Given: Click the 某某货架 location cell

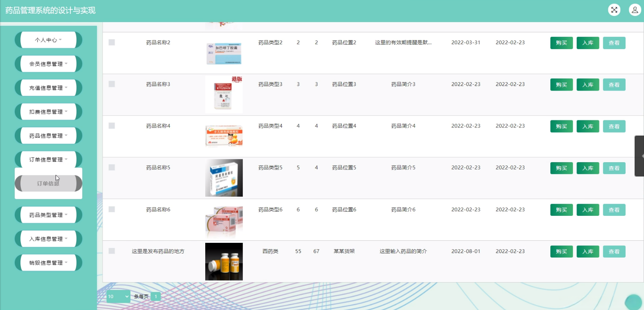Looking at the screenshot, I should tap(344, 251).
